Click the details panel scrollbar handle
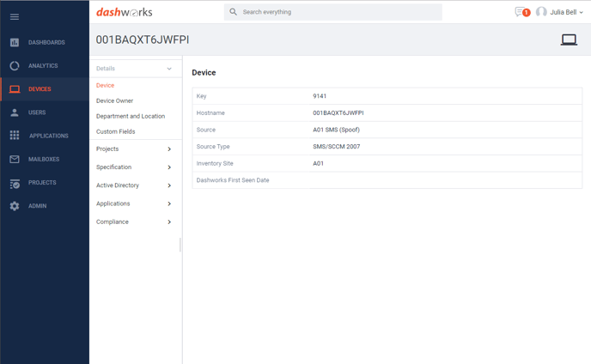Screen dimensions: 591x364 180,245
